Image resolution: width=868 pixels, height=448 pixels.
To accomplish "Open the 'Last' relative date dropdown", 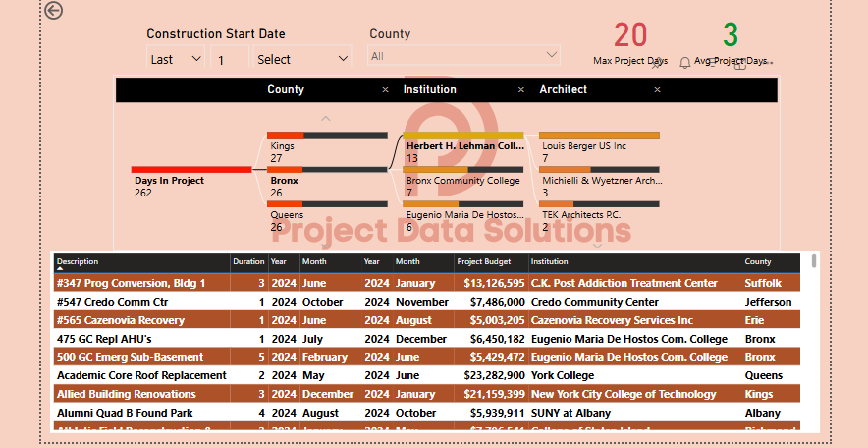I will pyautogui.click(x=176, y=59).
